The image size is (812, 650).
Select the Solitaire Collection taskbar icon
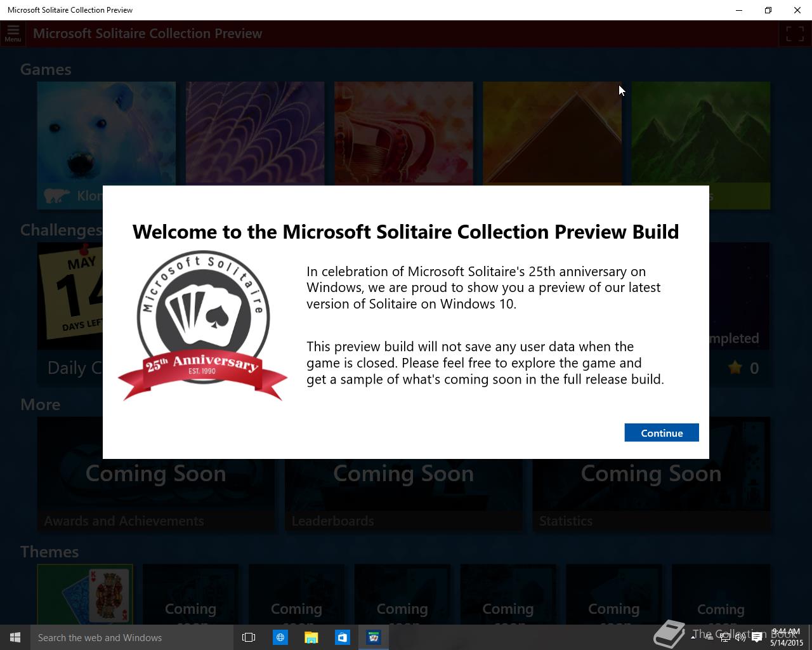373,637
